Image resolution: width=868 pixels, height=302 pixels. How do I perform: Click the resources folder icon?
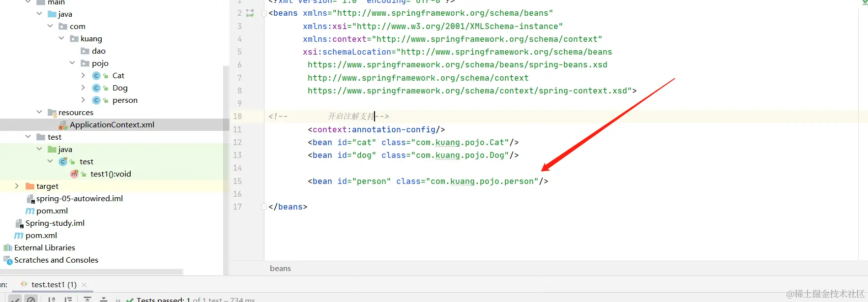coord(52,113)
